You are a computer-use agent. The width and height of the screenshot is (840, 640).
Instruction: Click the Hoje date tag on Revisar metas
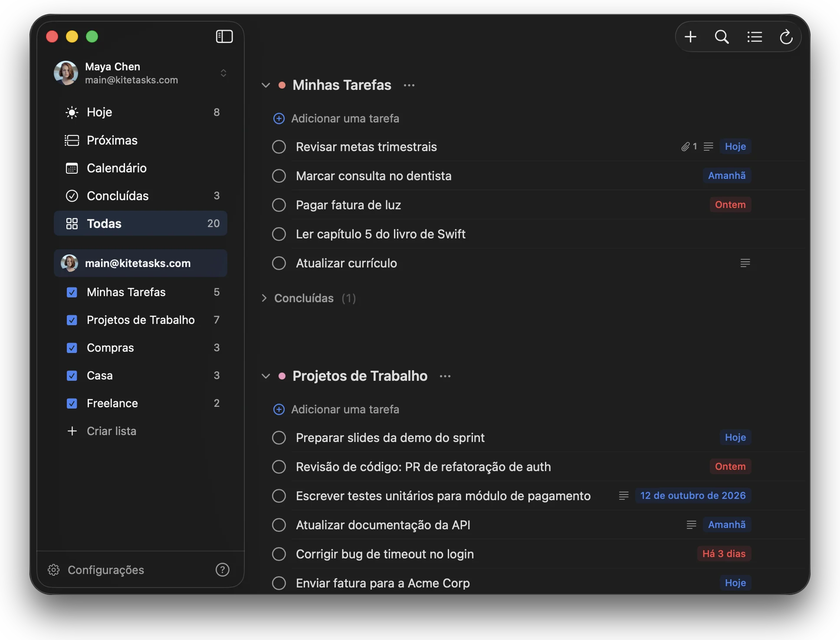735,146
